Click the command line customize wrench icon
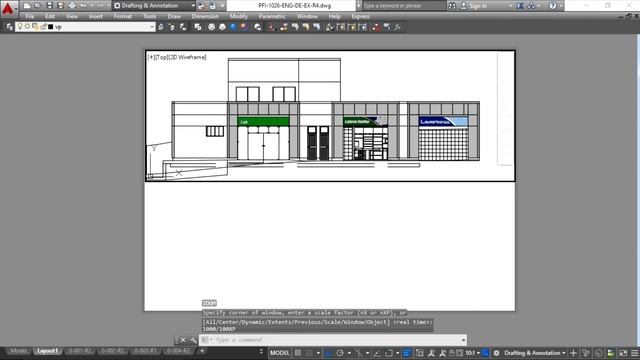 tap(193, 340)
